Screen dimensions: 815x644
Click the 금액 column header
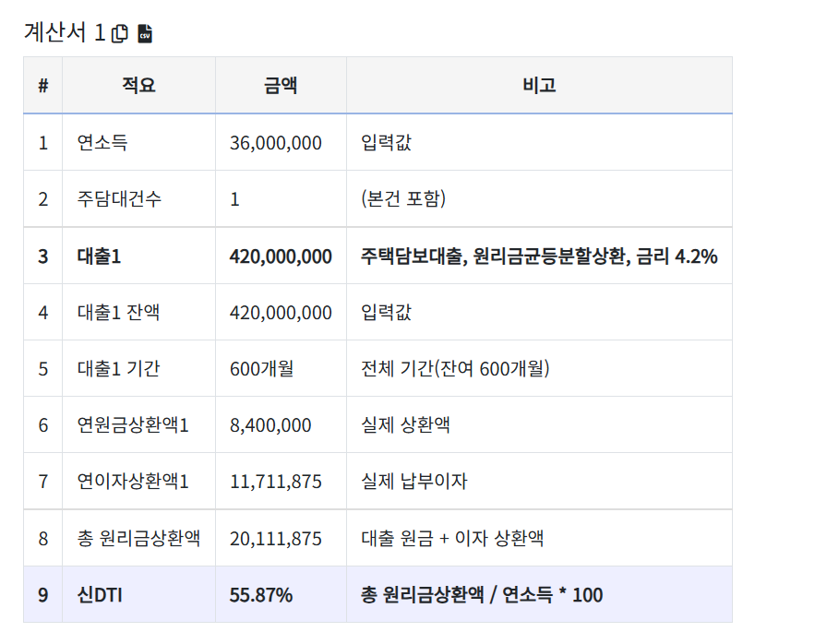(x=281, y=86)
